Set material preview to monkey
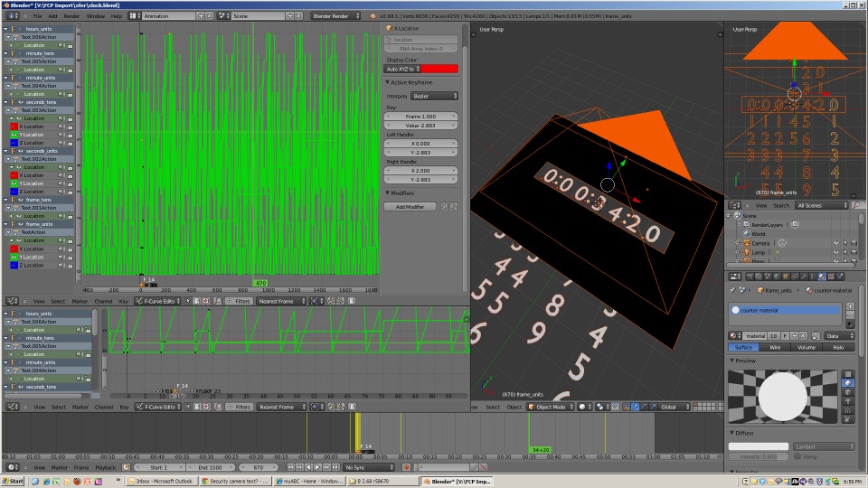Screen dimensions: 868x488 (848, 401)
